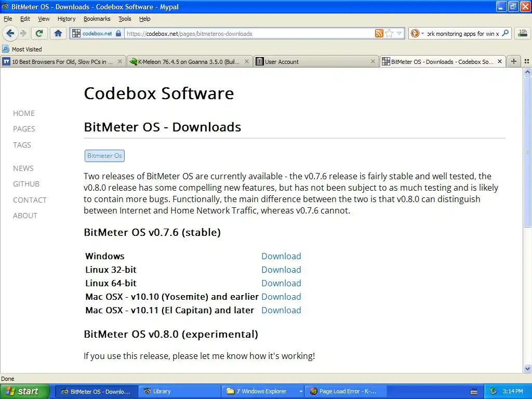Screen dimensions: 532x399
Task: Close the BitMeter OS Downloads tab
Action: coord(500,61)
